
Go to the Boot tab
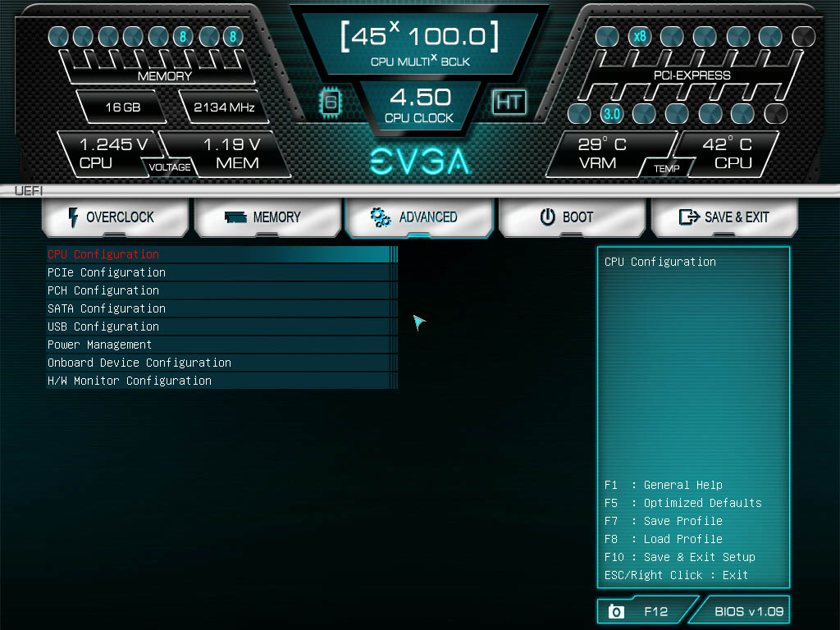[572, 217]
